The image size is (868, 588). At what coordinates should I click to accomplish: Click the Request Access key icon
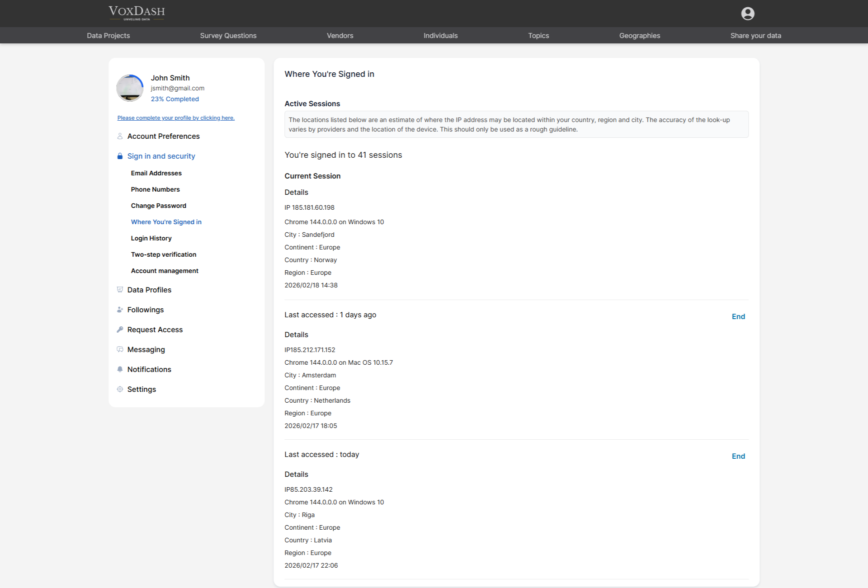[x=120, y=329]
